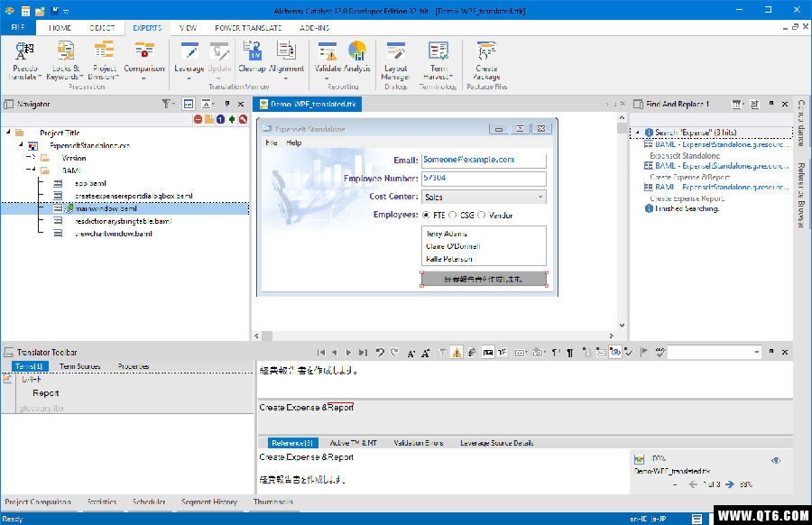Collapse ExpenseItStandalone.exe node
The height and width of the screenshot is (525, 812).
click(x=21, y=144)
